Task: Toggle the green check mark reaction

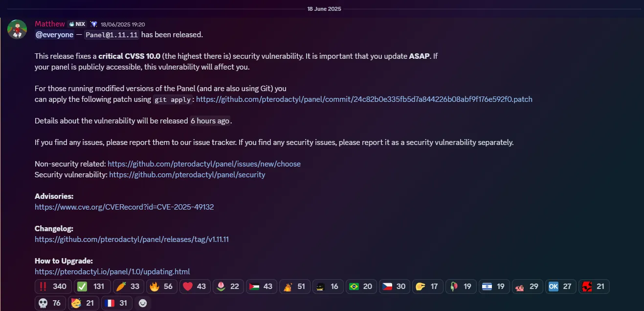Action: [x=91, y=287]
